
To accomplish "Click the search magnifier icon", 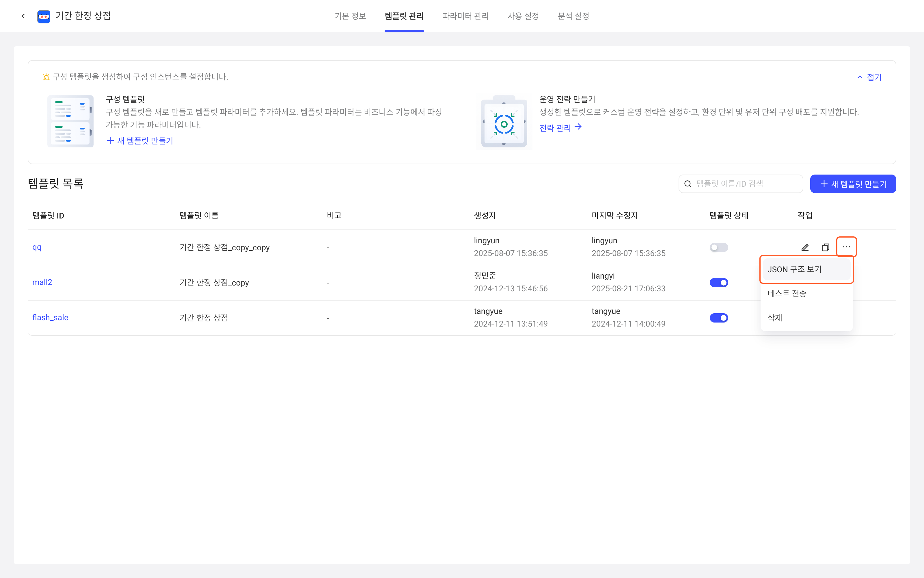I will [688, 184].
